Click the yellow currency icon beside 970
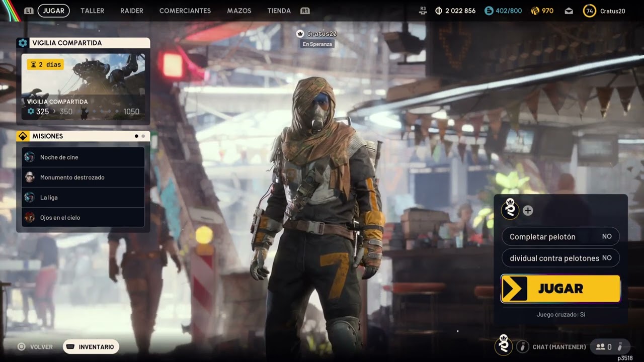644x362 pixels. [535, 11]
